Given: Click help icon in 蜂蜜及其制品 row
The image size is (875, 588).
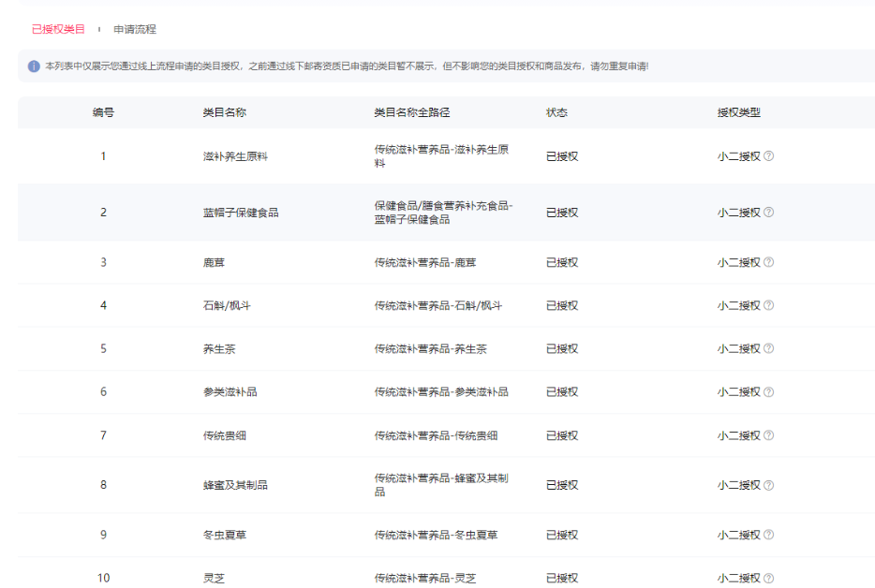Looking at the screenshot, I should (x=768, y=485).
